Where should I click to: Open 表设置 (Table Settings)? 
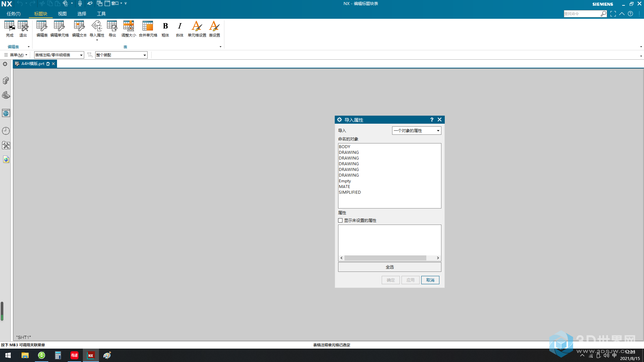[x=214, y=29]
